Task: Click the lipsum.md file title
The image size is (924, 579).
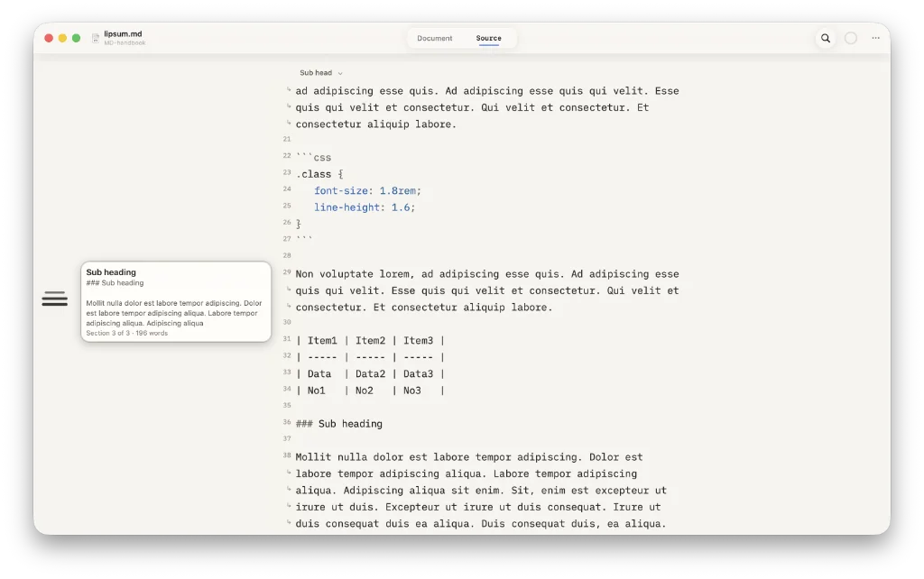Action: pyautogui.click(x=123, y=34)
